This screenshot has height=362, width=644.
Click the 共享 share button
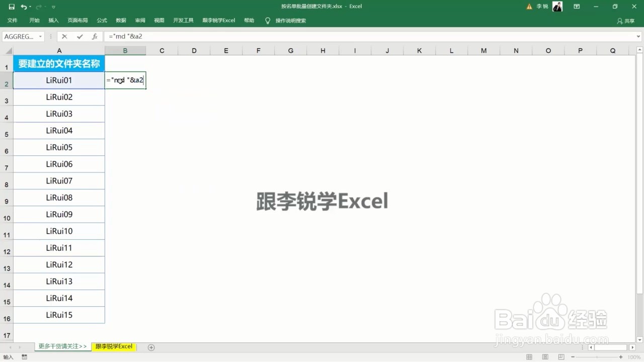tap(626, 21)
